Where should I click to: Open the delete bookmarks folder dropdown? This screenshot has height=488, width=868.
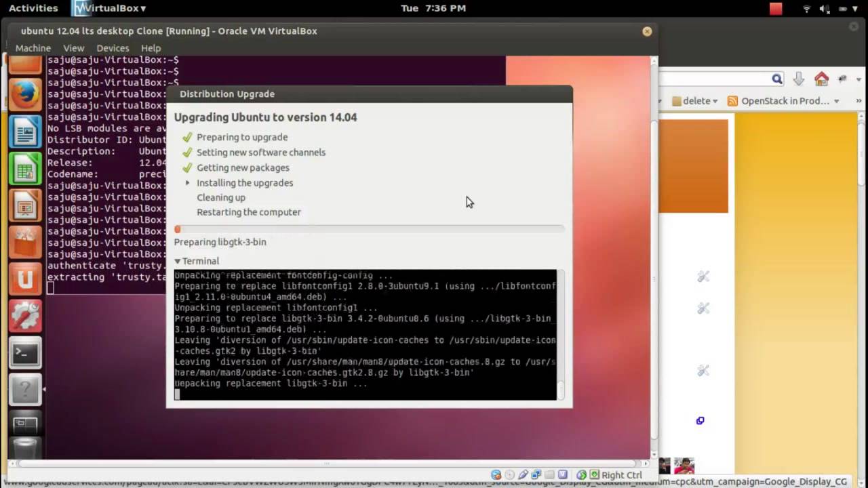click(x=694, y=101)
